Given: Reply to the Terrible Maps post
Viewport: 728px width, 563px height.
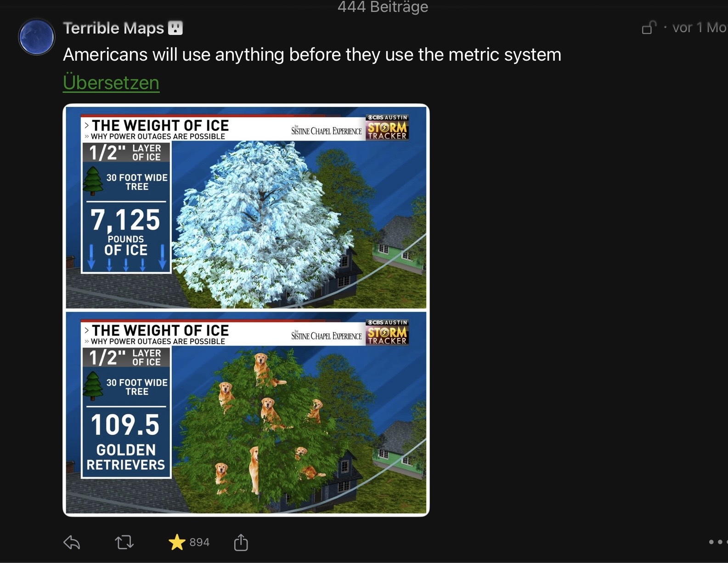Looking at the screenshot, I should [x=72, y=543].
